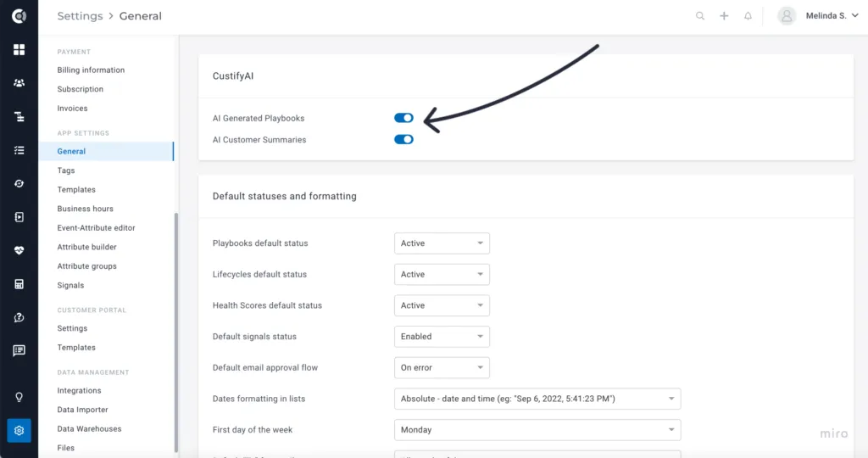The image size is (868, 458).
Task: Open the question-bubble sidebar icon
Action: (19, 317)
